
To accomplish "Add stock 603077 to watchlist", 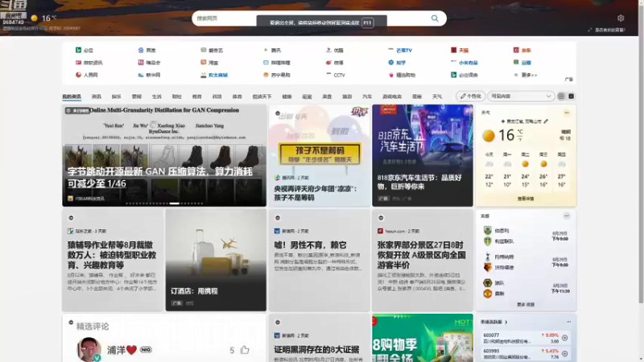I will point(565,338).
